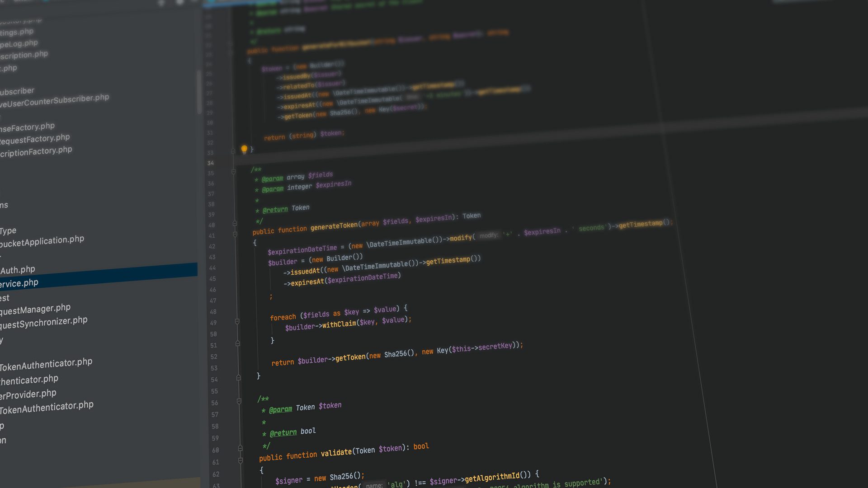Open veUserCounterSubscriber.php from file list
The image size is (868, 488).
pyautogui.click(x=54, y=100)
